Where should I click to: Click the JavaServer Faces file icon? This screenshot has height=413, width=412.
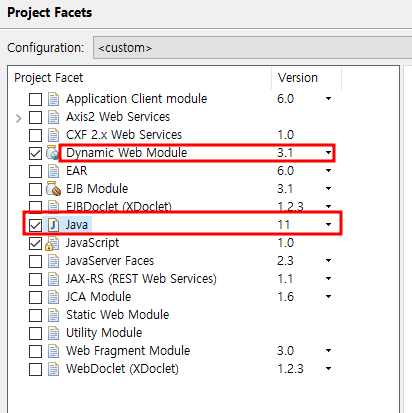(x=53, y=261)
